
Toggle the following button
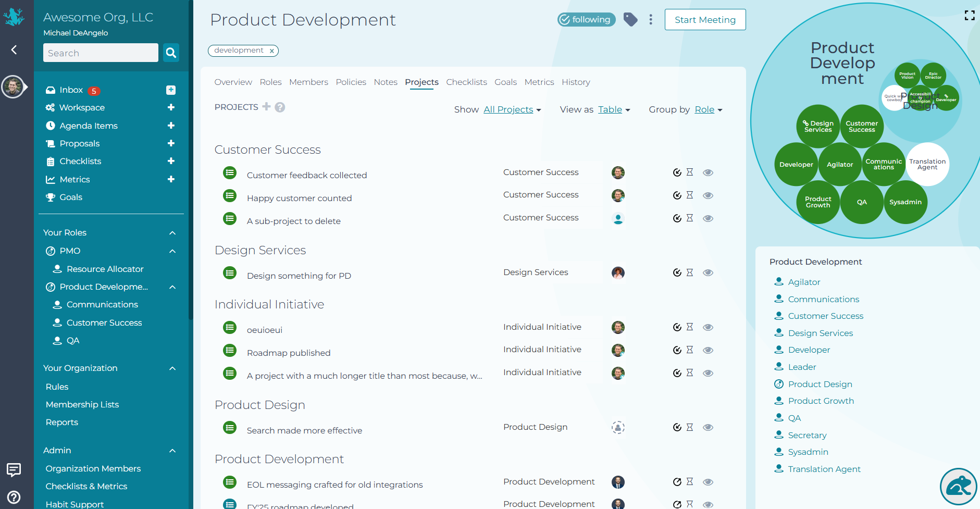[587, 20]
